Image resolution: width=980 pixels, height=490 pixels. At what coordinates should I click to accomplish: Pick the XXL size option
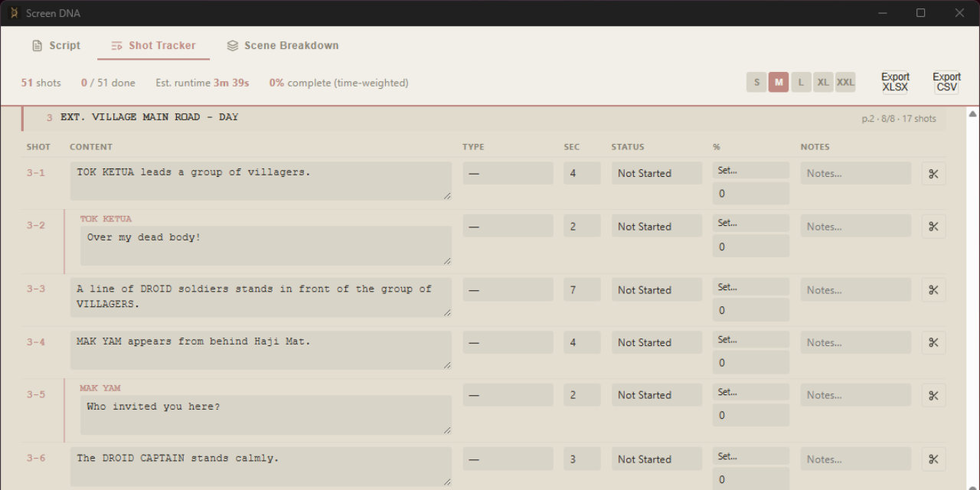pyautogui.click(x=845, y=83)
